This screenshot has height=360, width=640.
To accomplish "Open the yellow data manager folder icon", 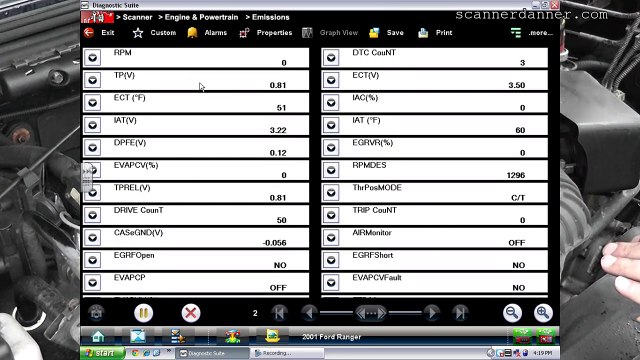I will pyautogui.click(x=272, y=336).
